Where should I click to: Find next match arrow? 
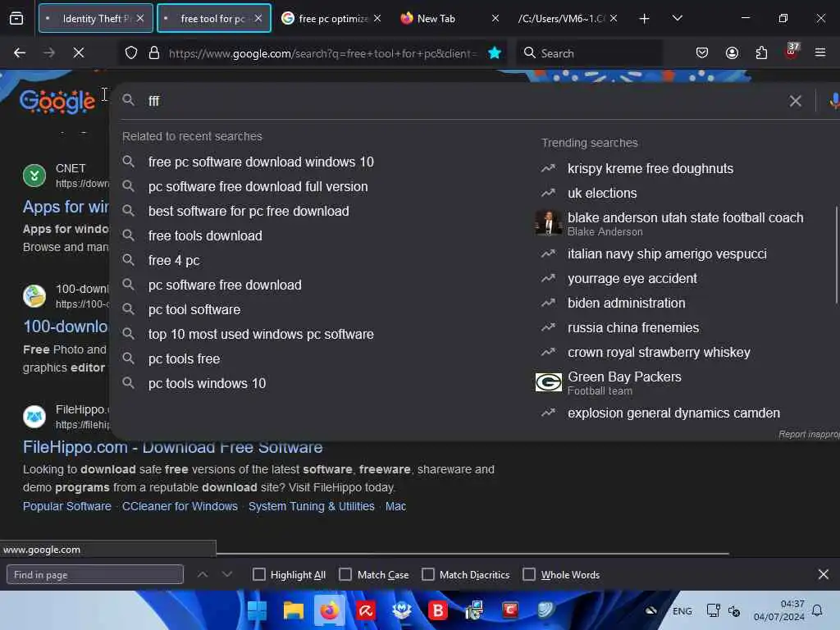227,574
